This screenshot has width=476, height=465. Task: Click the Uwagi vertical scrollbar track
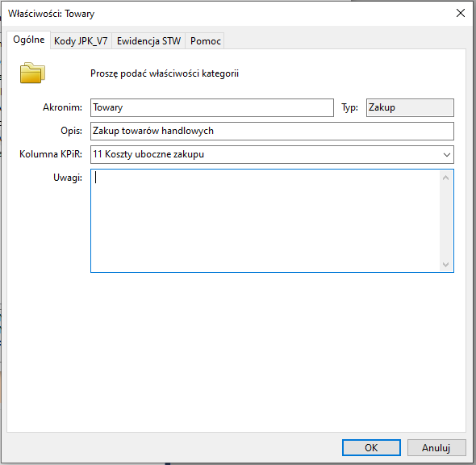pyautogui.click(x=445, y=221)
